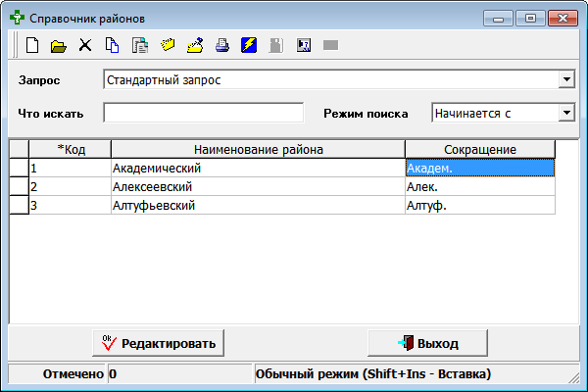This screenshot has height=392, width=588.
Task: Click the Сокращение column header
Action: pos(479,148)
